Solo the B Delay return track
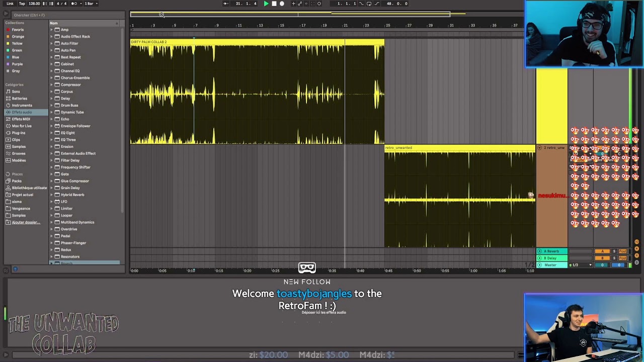Image resolution: width=644 pixels, height=362 pixels. 614,258
